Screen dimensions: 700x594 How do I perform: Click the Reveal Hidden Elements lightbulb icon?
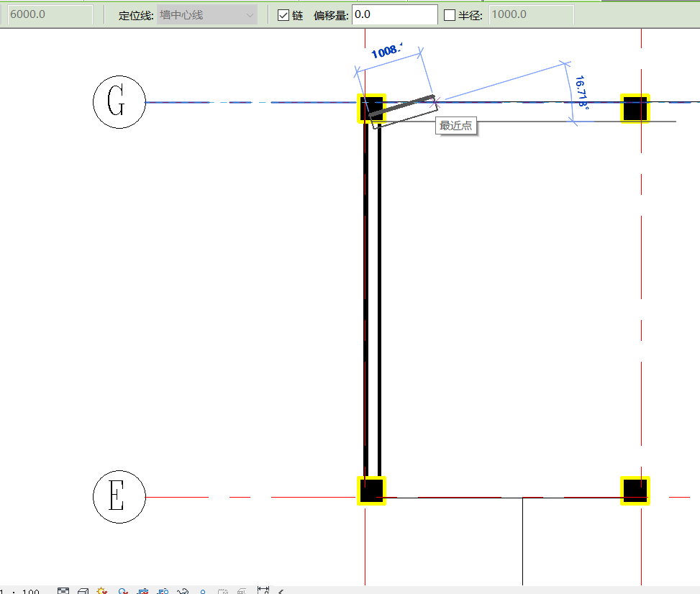click(203, 591)
